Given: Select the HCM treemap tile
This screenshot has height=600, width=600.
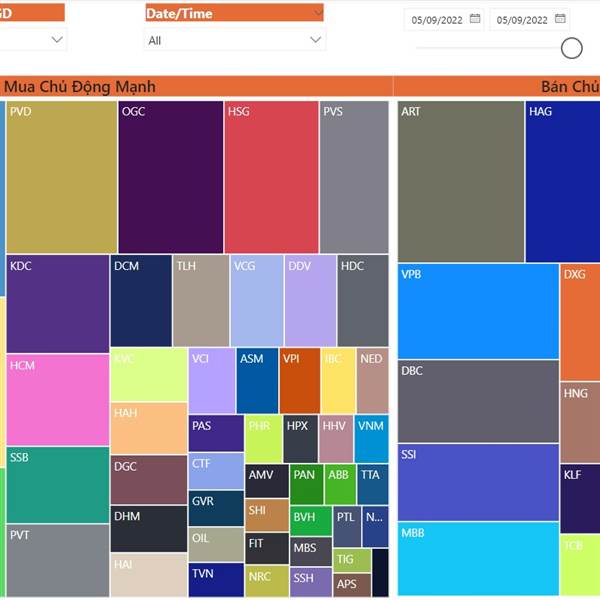Looking at the screenshot, I should [x=58, y=400].
